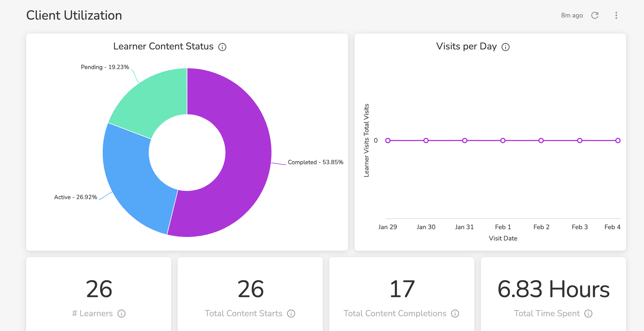644x331 pixels.
Task: Click the Feb 1 data point
Action: (x=503, y=141)
